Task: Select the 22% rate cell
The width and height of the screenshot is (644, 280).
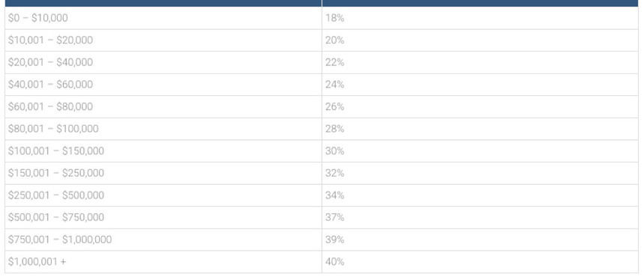Action: tap(480, 62)
